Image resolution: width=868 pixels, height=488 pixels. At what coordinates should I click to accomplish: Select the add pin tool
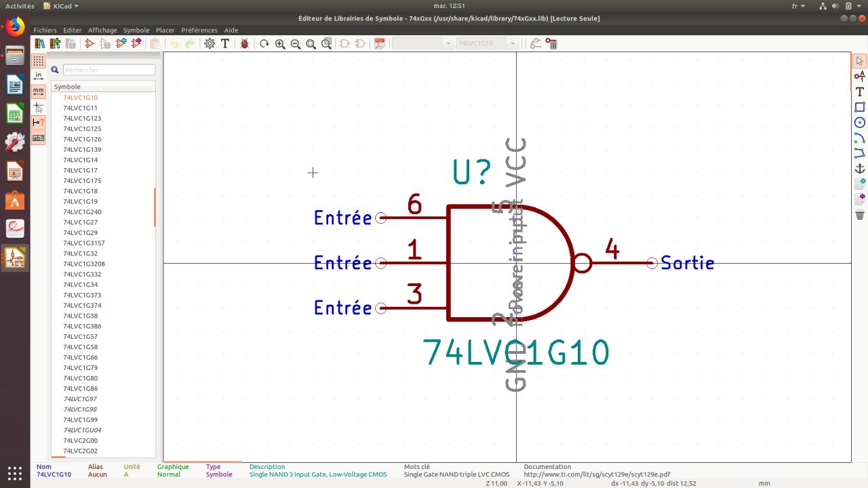pyautogui.click(x=860, y=76)
